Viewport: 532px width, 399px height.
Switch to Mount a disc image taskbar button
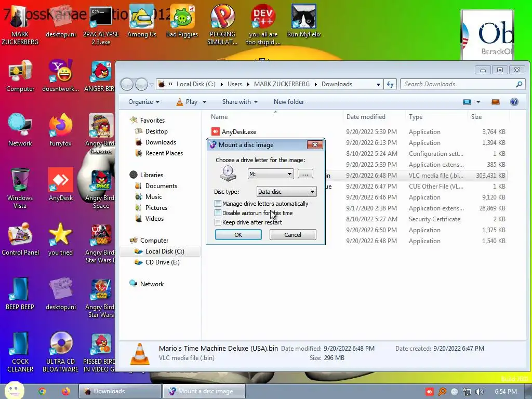[x=204, y=391]
